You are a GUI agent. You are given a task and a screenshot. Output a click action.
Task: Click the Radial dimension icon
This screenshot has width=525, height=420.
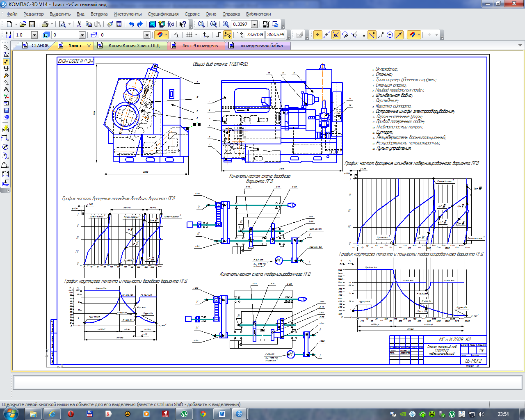click(x=5, y=155)
